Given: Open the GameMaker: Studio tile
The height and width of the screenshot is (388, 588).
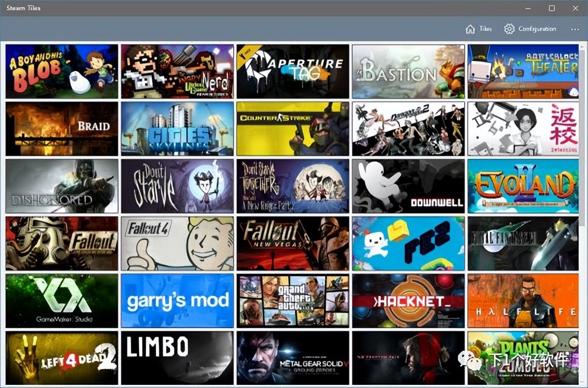Looking at the screenshot, I should pos(62,301).
